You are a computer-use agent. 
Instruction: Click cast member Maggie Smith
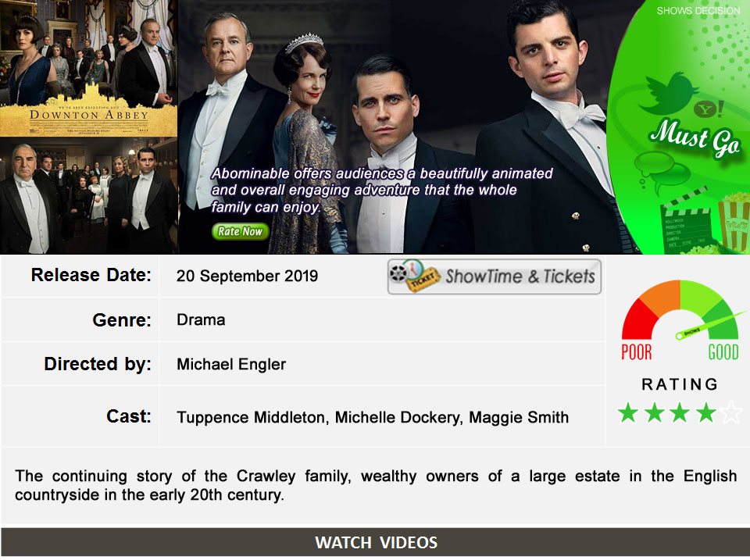[x=519, y=417]
